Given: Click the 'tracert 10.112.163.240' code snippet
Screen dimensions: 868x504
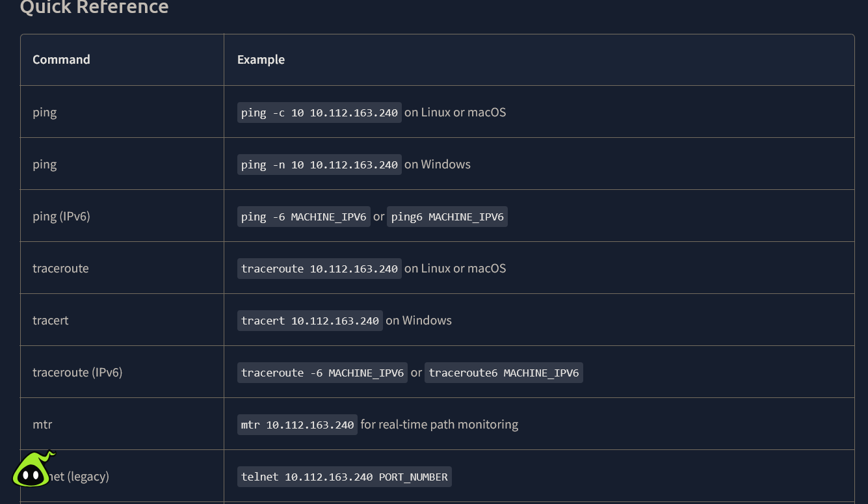Looking at the screenshot, I should click(x=310, y=321).
